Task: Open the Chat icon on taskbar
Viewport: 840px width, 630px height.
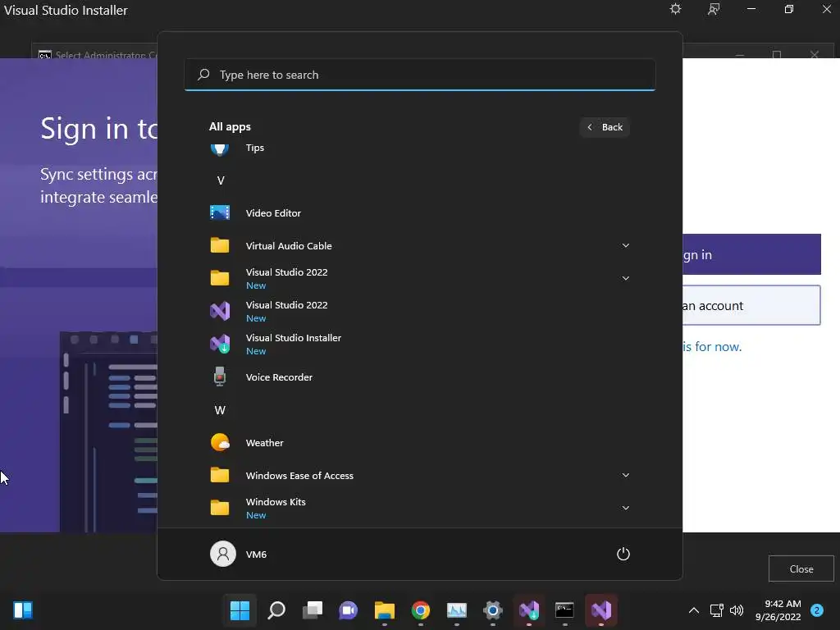Action: tap(348, 610)
